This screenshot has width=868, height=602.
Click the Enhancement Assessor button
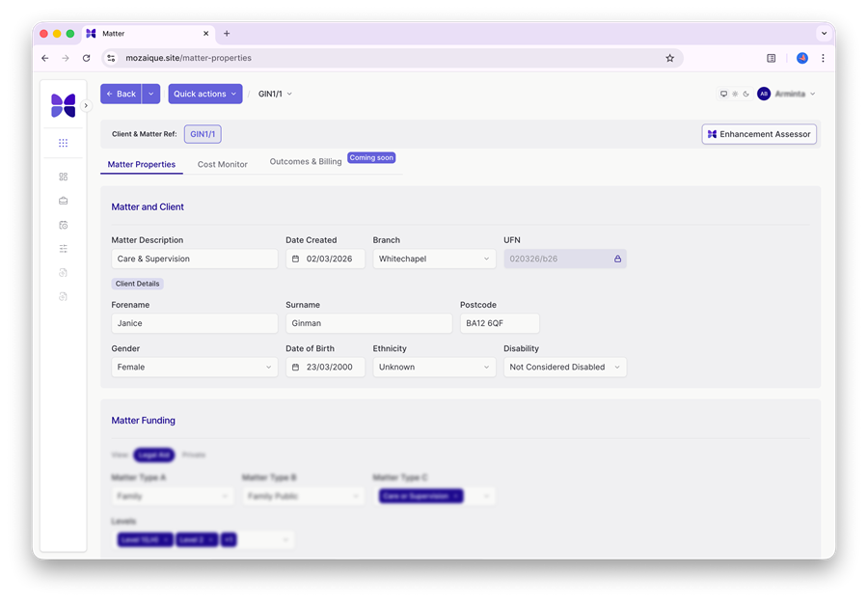point(759,134)
